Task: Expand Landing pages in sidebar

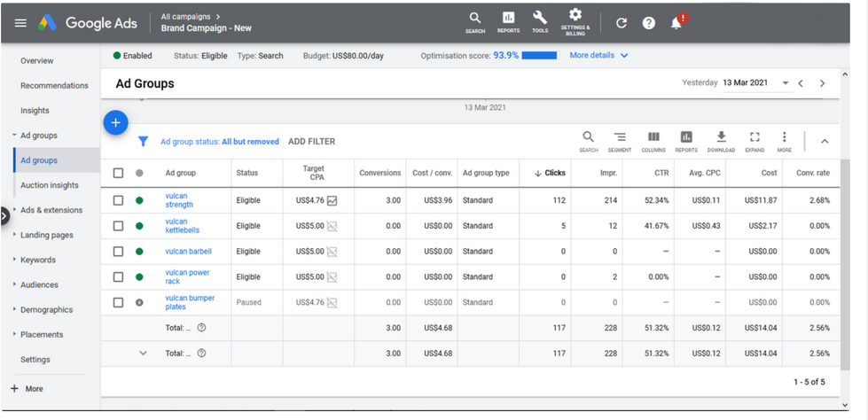Action: (14, 235)
